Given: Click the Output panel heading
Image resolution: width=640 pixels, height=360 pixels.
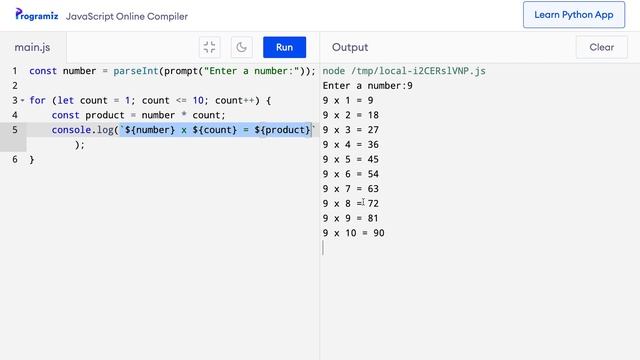Looking at the screenshot, I should pos(350,47).
